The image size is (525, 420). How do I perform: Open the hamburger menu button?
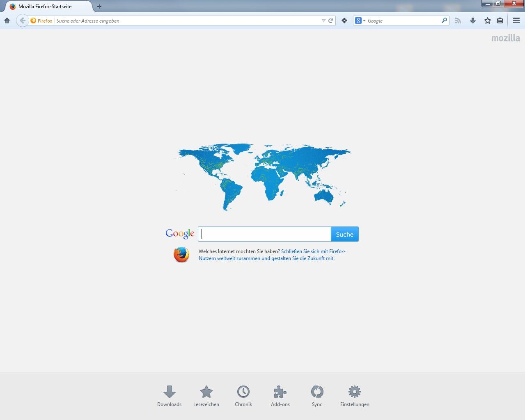[516, 21]
